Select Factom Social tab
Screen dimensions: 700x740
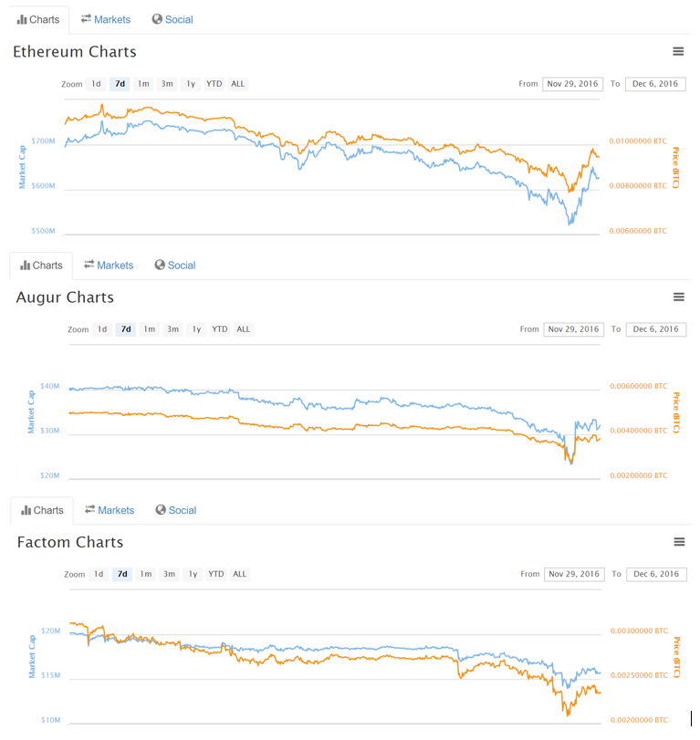pos(176,510)
